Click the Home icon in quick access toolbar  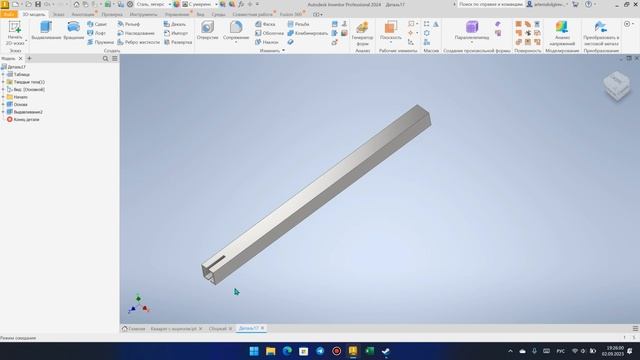click(x=76, y=4)
